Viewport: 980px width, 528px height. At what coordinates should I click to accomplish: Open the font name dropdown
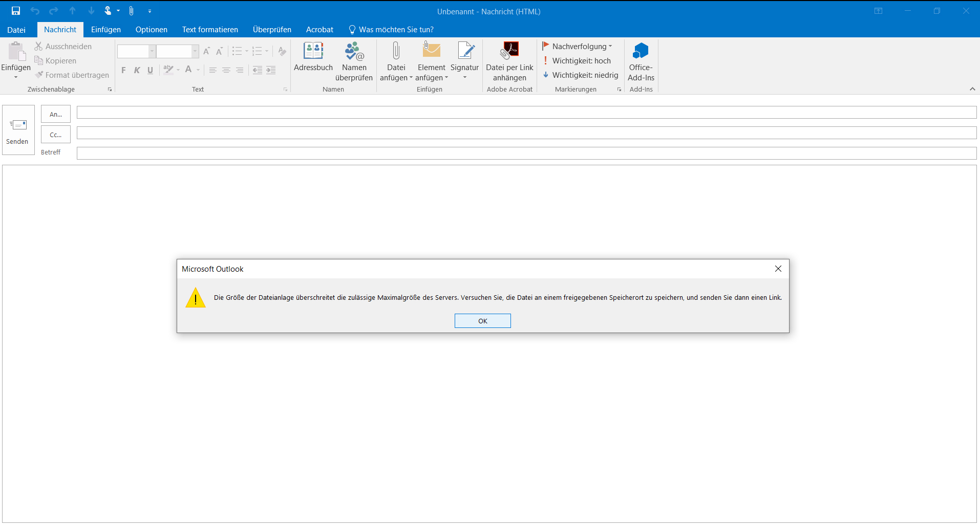coord(152,51)
